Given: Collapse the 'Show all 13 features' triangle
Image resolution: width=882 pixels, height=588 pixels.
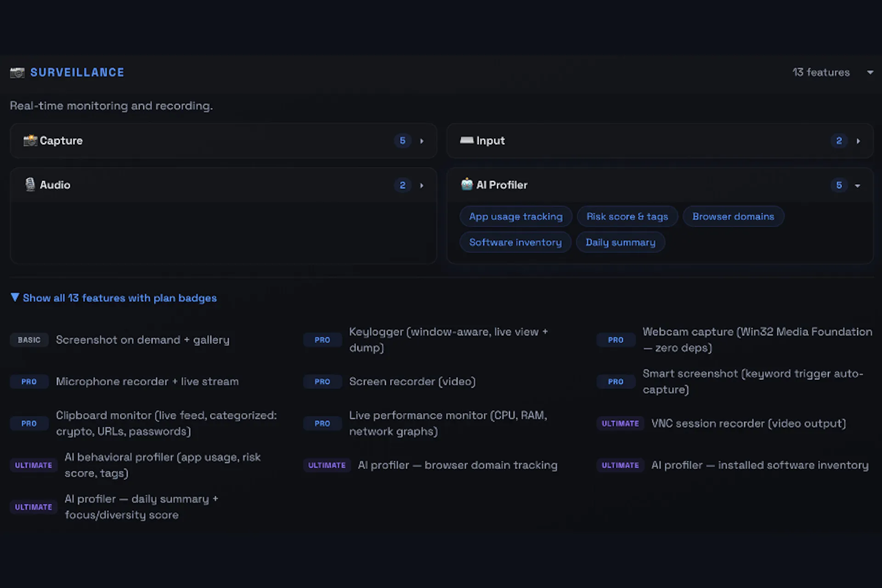Looking at the screenshot, I should tap(15, 298).
